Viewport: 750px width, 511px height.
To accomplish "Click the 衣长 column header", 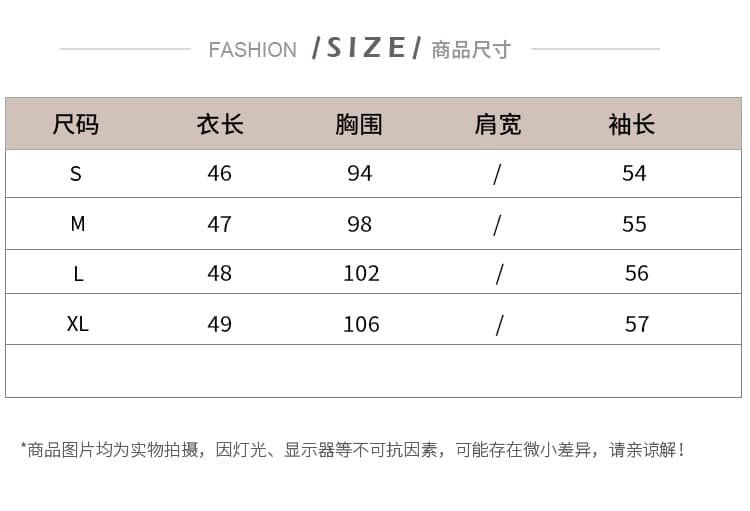I will point(220,125).
